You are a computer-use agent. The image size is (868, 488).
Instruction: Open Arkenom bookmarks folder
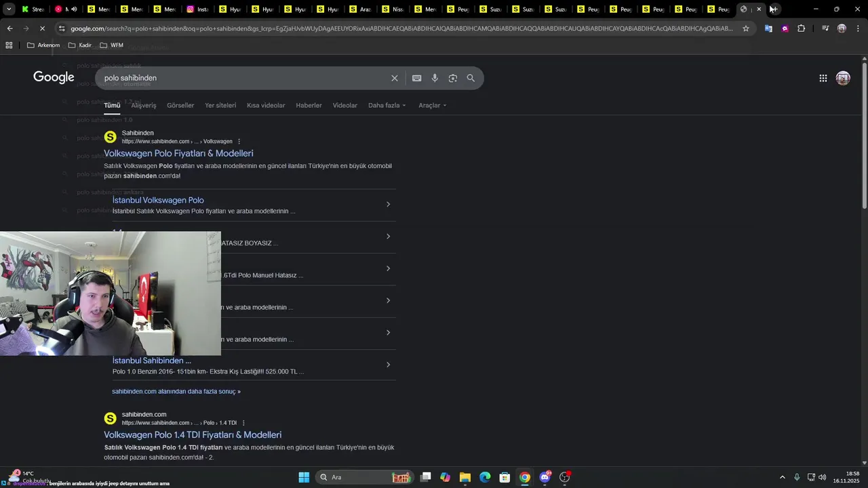43,45
